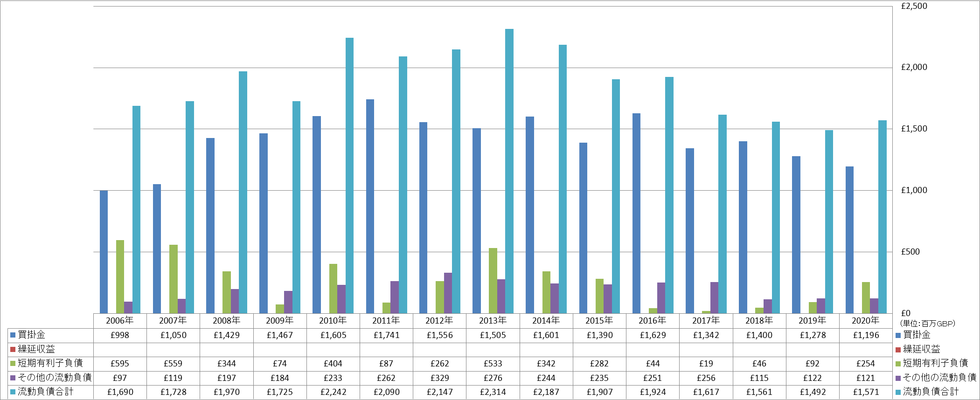Image resolution: width=980 pixels, height=400 pixels.
Task: Click the 2007年 column header
Action: 173,321
